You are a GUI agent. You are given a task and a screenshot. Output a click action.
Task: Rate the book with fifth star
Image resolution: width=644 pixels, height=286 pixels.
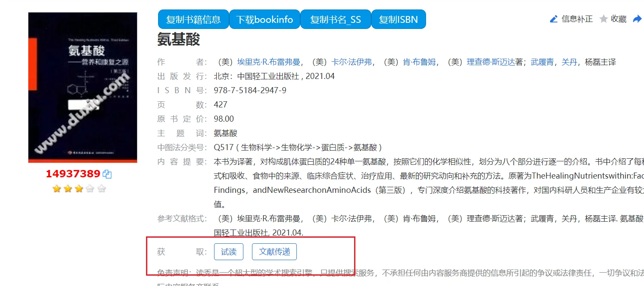pyautogui.click(x=101, y=189)
